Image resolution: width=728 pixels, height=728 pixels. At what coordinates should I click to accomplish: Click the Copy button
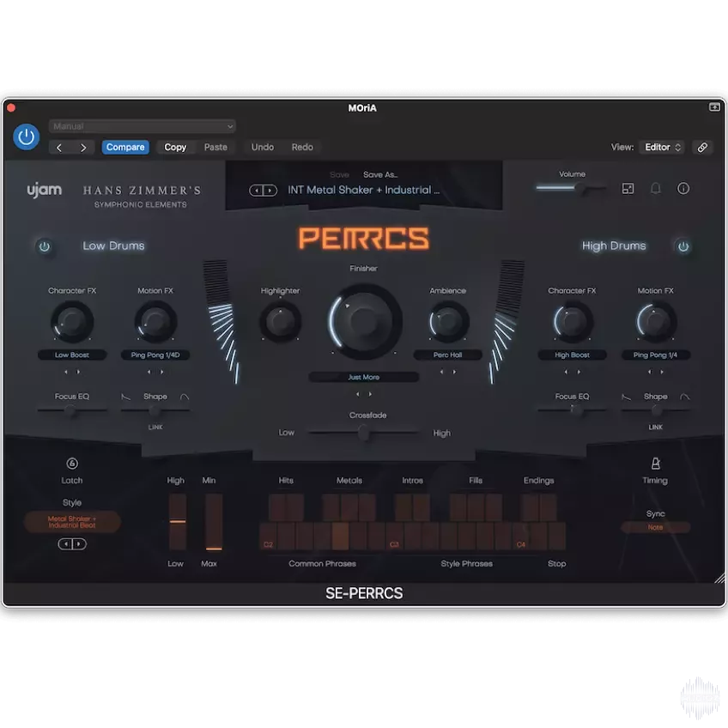[175, 147]
